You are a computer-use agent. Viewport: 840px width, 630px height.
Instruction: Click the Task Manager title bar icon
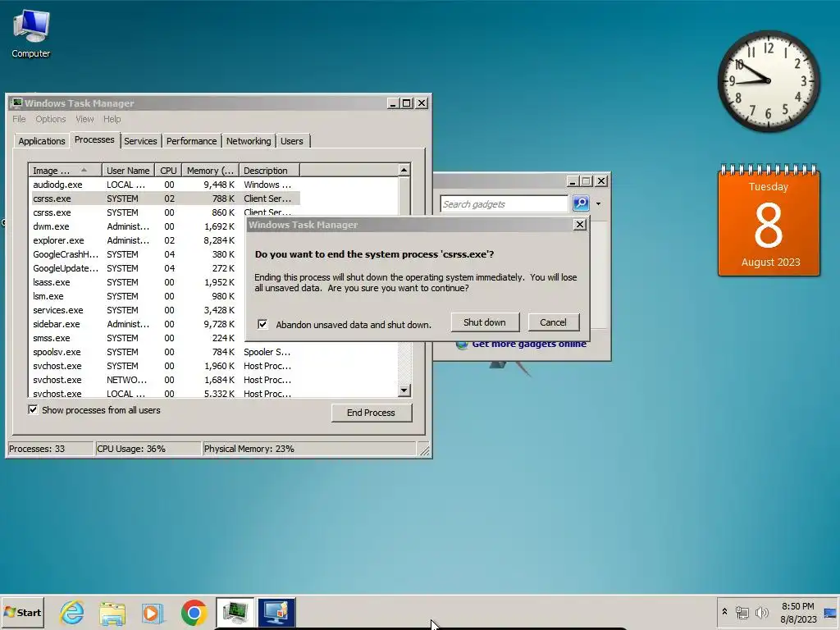click(x=17, y=103)
